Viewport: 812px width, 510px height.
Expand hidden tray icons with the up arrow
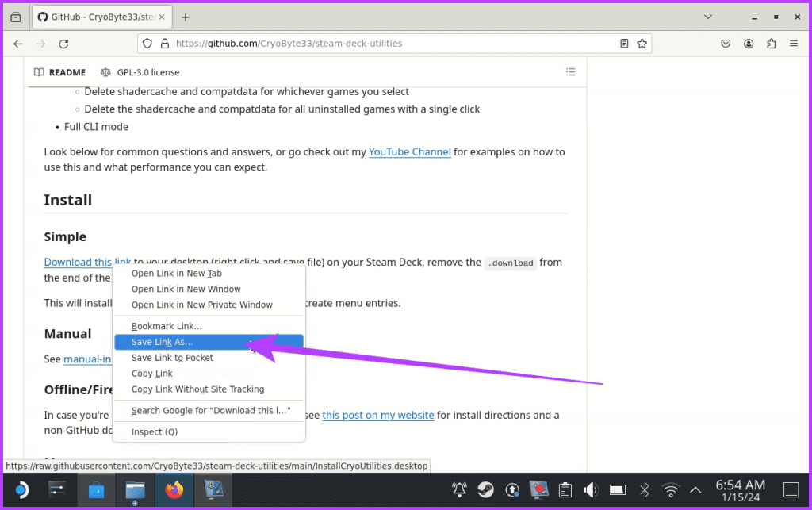pyautogui.click(x=695, y=489)
